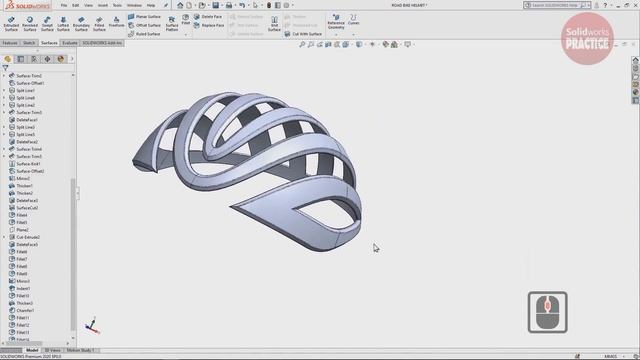Click the Open document icon
Viewport: 640px width, 360px height.
coord(202,5)
